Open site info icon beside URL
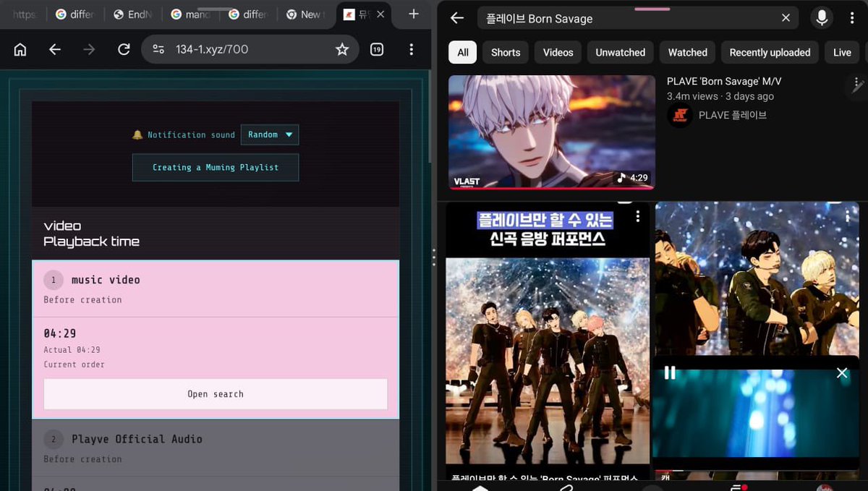 [x=158, y=49]
